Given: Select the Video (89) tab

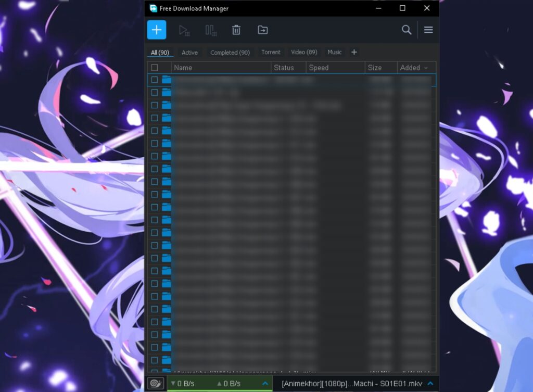Looking at the screenshot, I should tap(304, 52).
